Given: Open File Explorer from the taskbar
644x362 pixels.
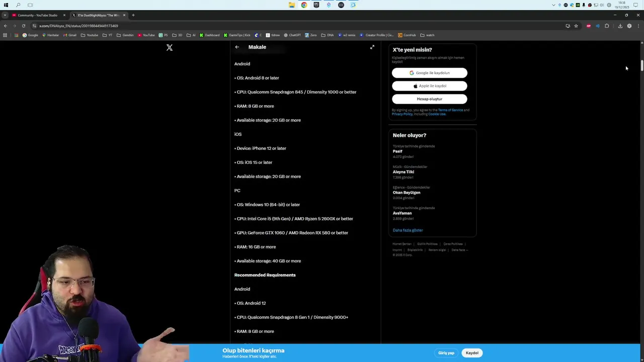Looking at the screenshot, I should pyautogui.click(x=292, y=5).
